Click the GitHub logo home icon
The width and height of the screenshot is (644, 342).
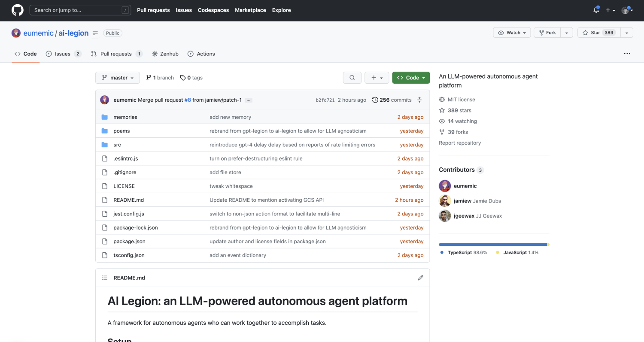tap(18, 10)
